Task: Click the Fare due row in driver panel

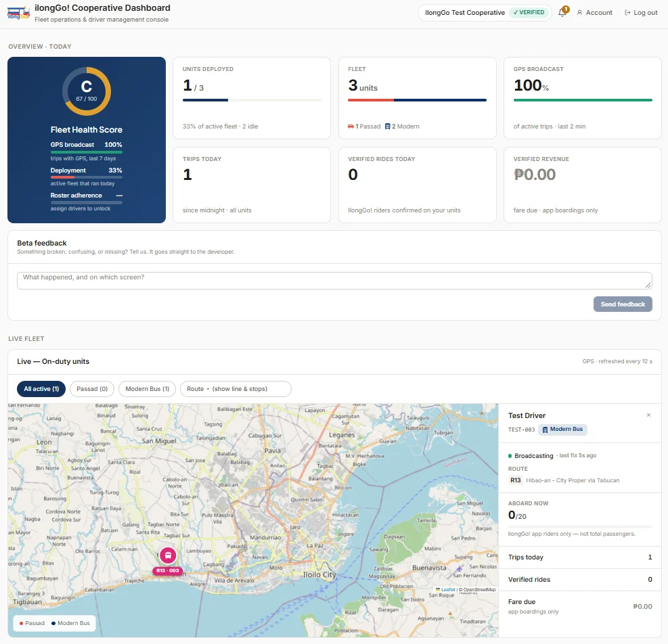Action: point(580,607)
